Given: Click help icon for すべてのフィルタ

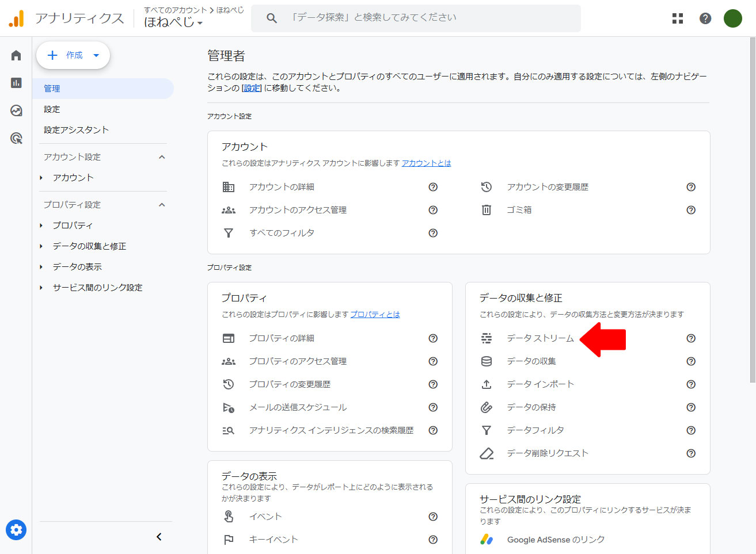Looking at the screenshot, I should pos(433,233).
